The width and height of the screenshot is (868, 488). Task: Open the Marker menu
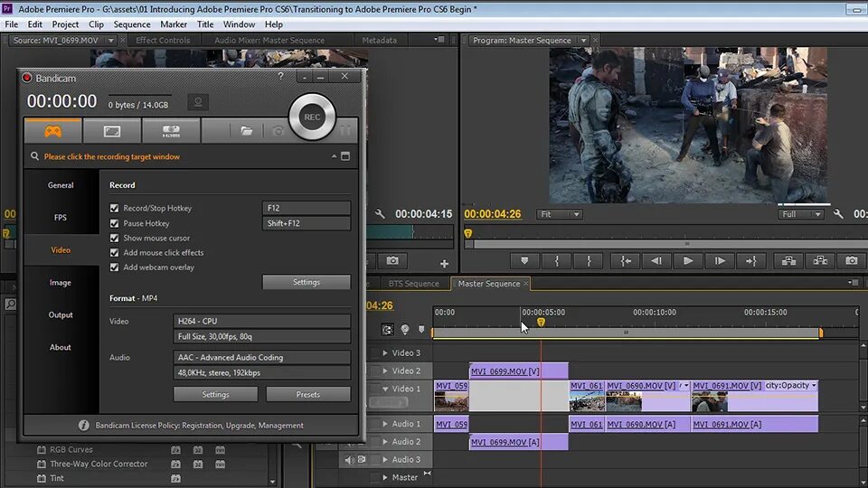(x=174, y=24)
